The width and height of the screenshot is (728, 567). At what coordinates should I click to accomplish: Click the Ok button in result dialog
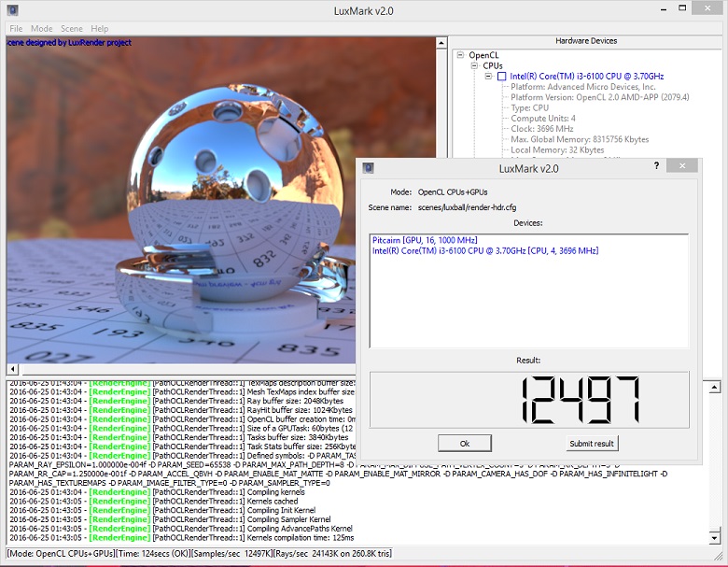click(464, 444)
